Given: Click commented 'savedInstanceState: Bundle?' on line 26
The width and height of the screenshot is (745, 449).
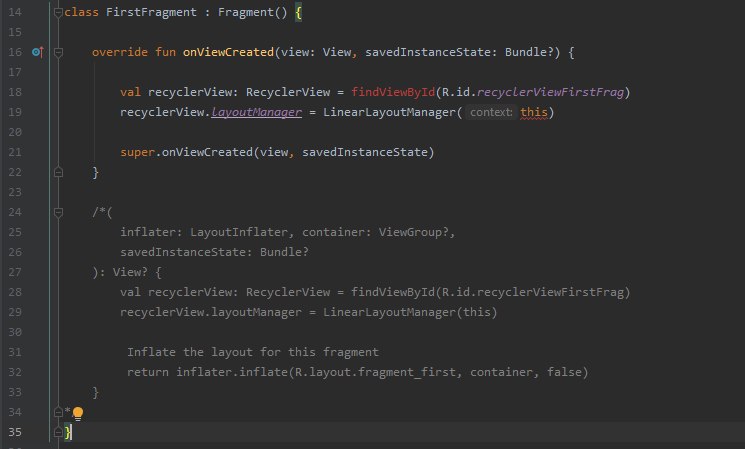Looking at the screenshot, I should [x=214, y=252].
